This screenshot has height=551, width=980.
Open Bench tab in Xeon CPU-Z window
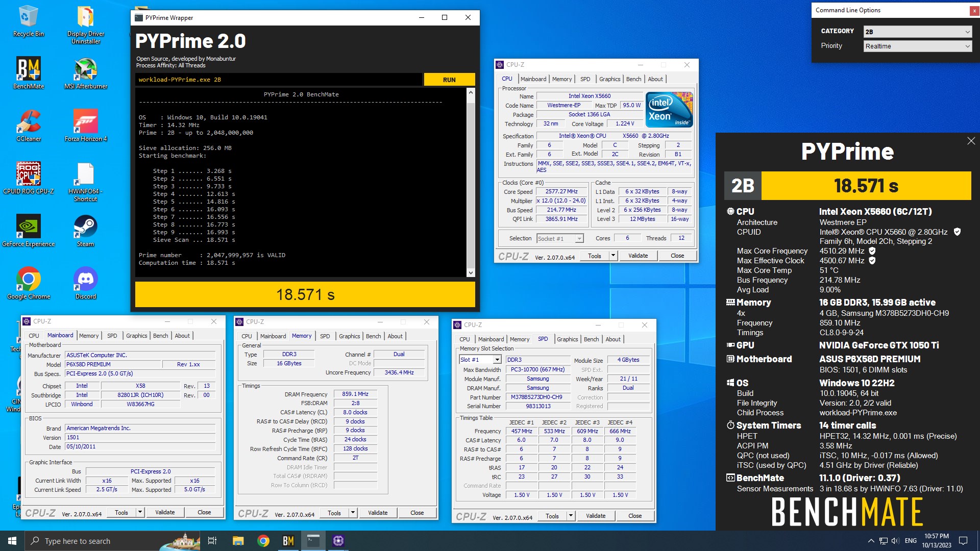point(633,79)
